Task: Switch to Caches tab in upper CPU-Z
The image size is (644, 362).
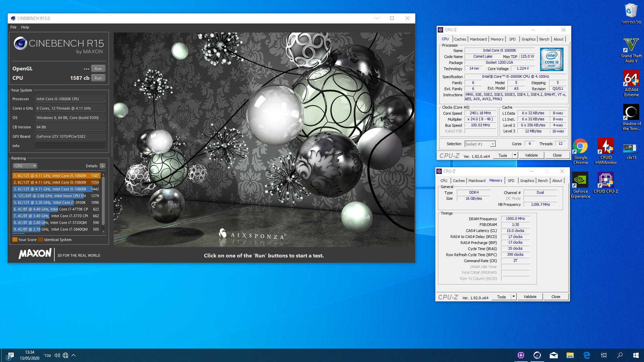Action: (x=460, y=39)
